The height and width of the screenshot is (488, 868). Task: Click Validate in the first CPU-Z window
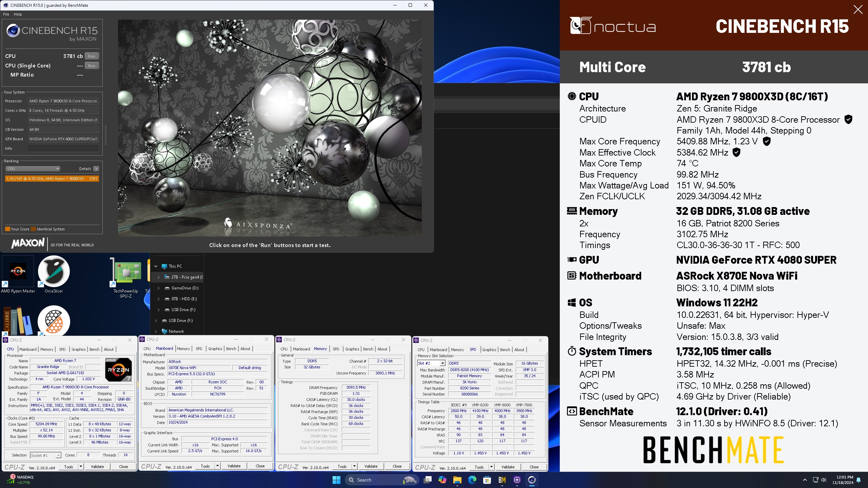(x=97, y=467)
